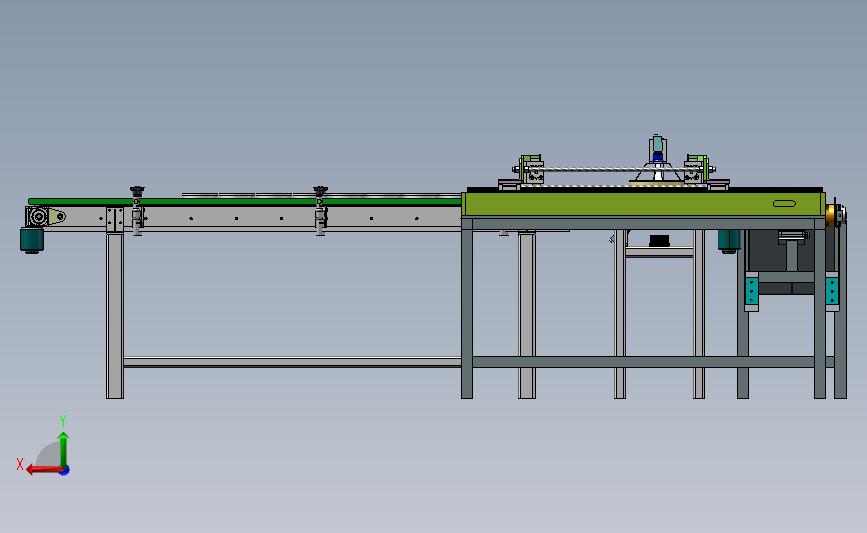867x533 pixels.
Task: Select the conveyor's lower horizontal crossbar
Action: 293,362
